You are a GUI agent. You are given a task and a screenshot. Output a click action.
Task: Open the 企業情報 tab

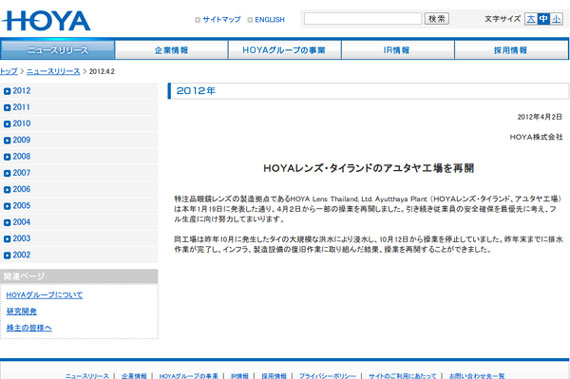[x=171, y=50]
